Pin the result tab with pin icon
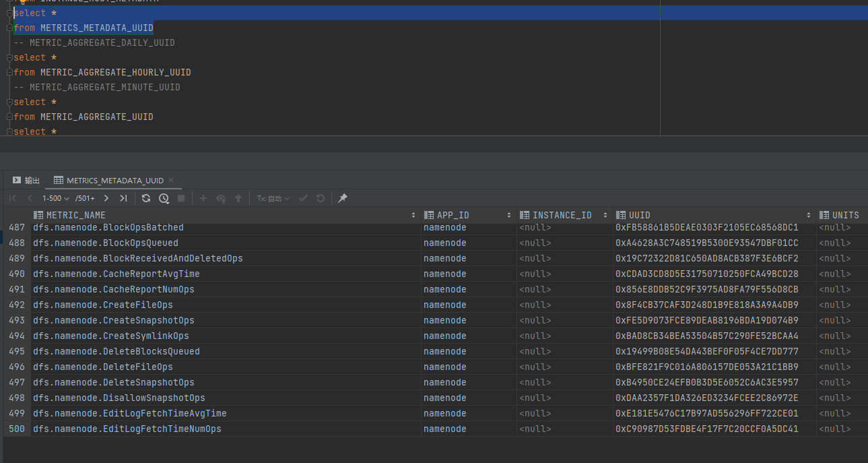 pos(343,198)
